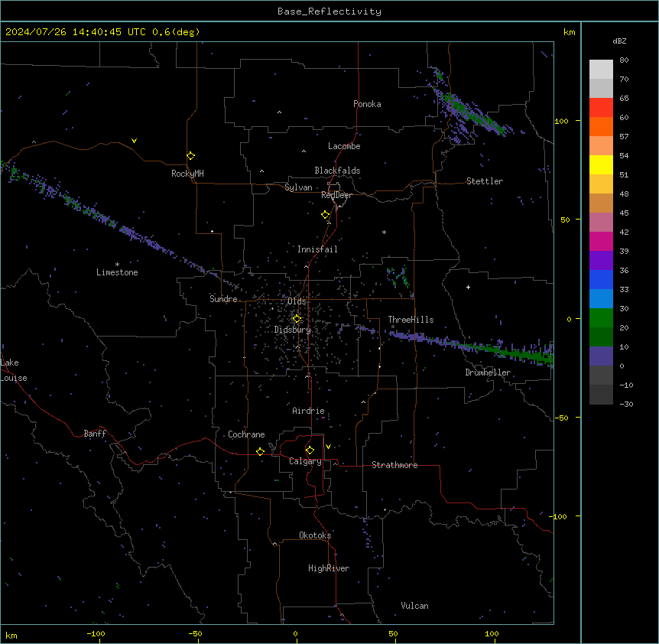The width and height of the screenshot is (659, 644).
Task: Click the -100 tick on the bottom axis
Action: click(x=96, y=633)
